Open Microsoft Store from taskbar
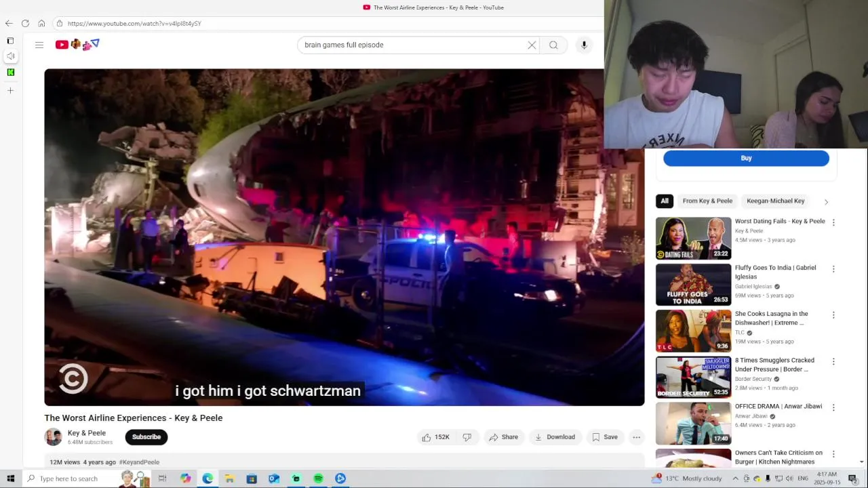Screen dimensions: 868x488 [x=252, y=479]
